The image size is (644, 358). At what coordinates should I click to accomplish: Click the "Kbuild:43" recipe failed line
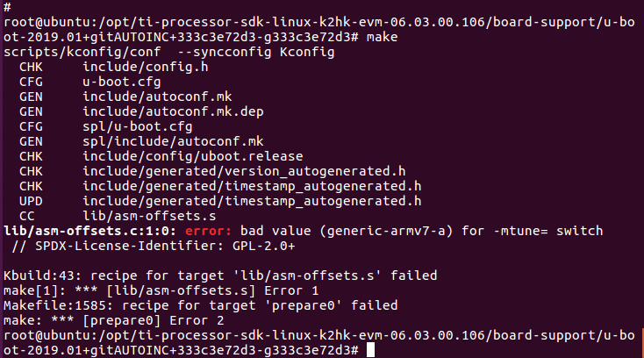coord(174,276)
